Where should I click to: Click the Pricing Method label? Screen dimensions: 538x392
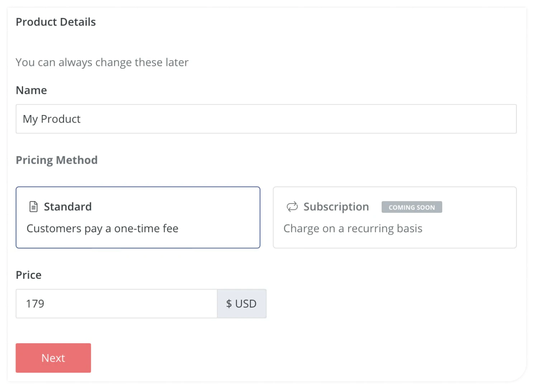click(x=56, y=160)
